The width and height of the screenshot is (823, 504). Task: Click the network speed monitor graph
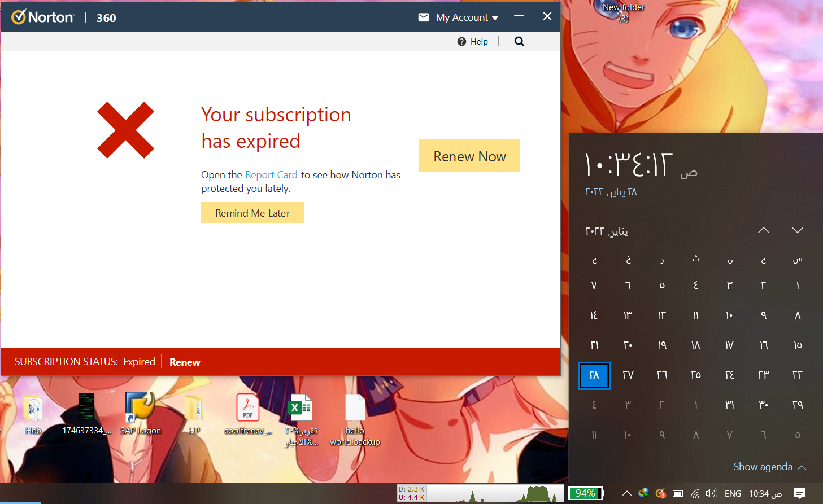tap(495, 493)
